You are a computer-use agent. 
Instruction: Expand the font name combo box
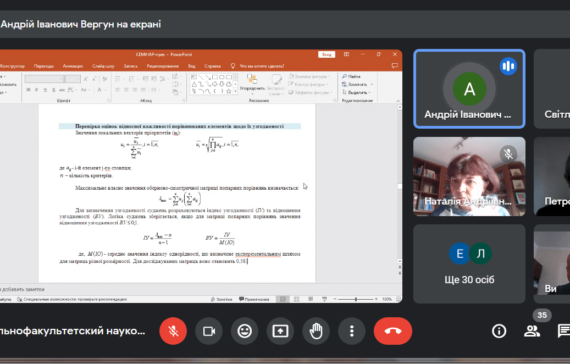tap(45, 79)
